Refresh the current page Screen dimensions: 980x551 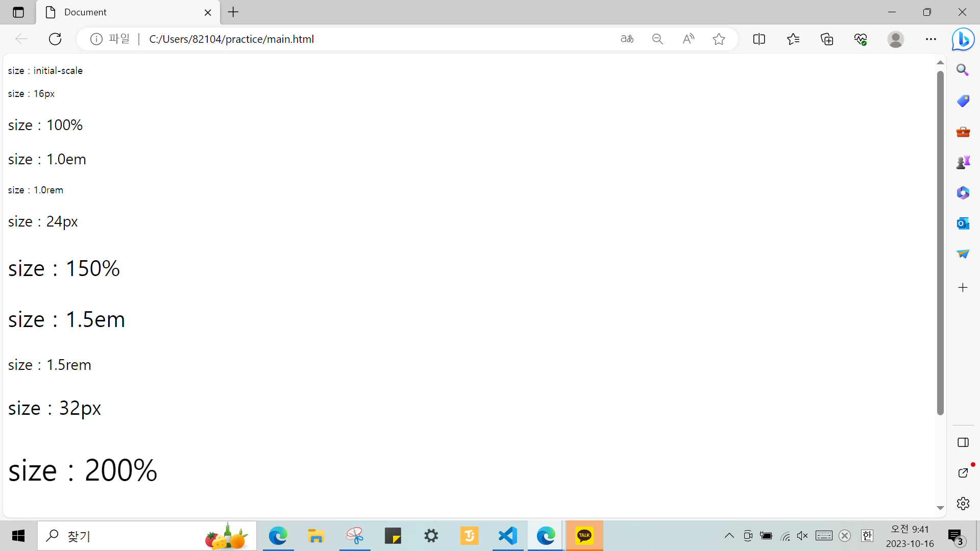point(55,39)
